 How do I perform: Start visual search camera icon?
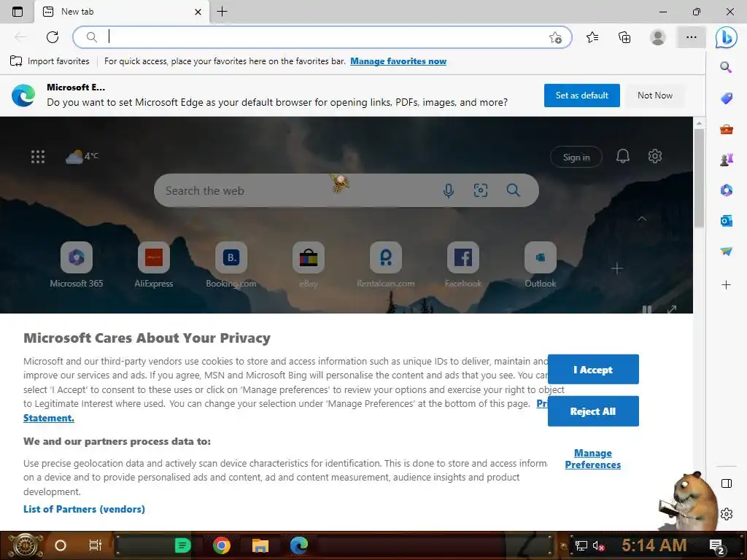[480, 190]
